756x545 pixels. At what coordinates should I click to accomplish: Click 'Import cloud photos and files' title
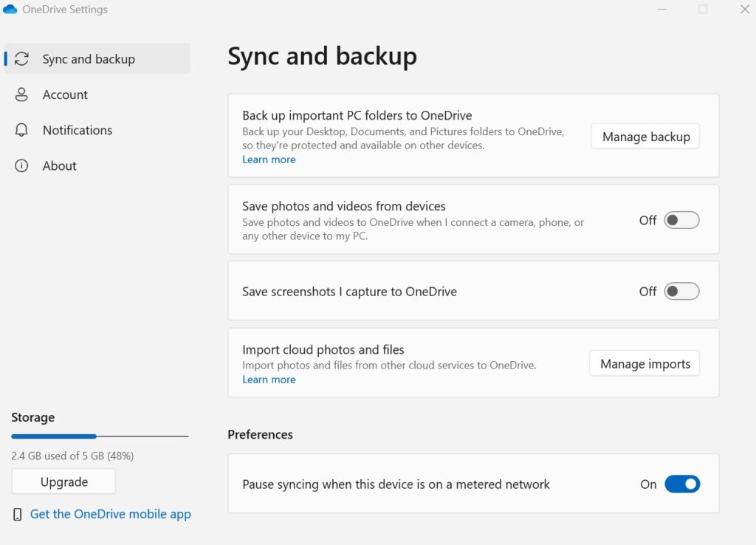click(323, 349)
